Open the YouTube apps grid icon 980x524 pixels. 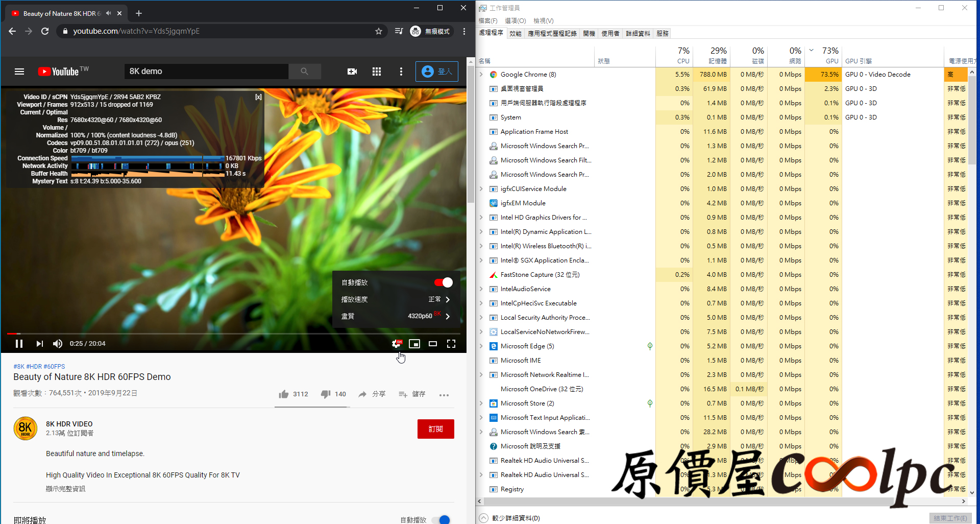377,72
